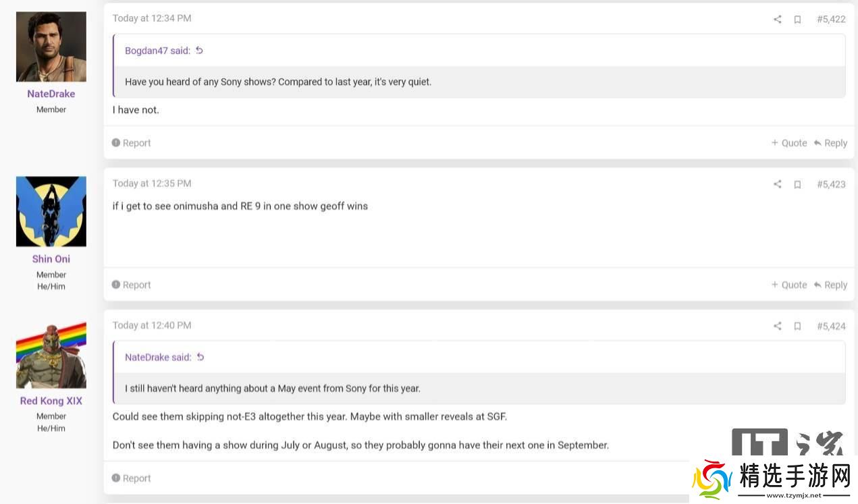Reply to NateDrake's post

[x=830, y=143]
